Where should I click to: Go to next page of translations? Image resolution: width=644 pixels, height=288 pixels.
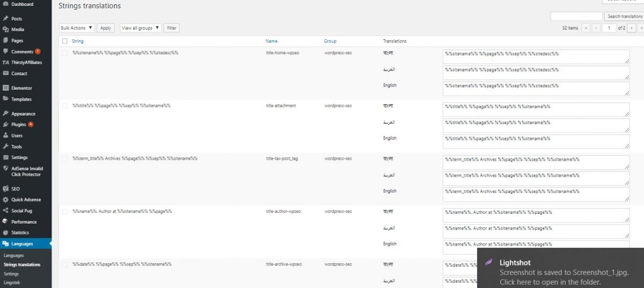point(632,28)
